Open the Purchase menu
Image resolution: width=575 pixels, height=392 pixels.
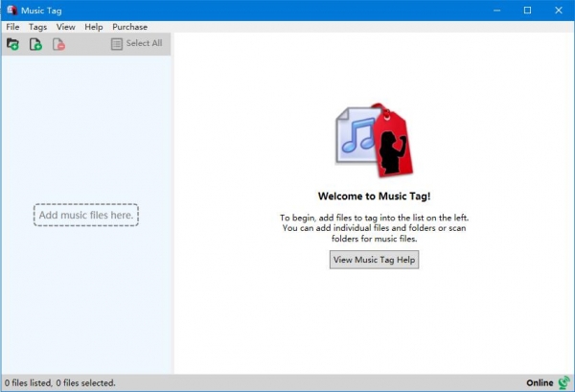pyautogui.click(x=129, y=27)
